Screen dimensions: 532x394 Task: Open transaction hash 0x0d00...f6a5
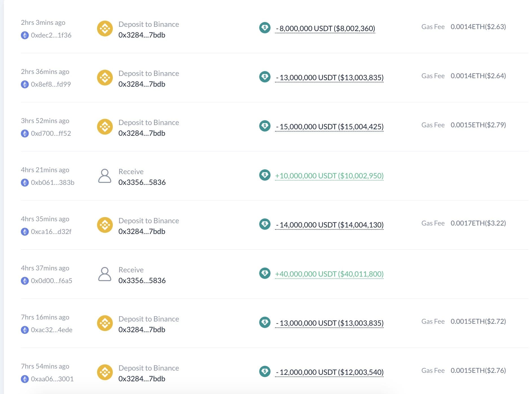(x=52, y=281)
